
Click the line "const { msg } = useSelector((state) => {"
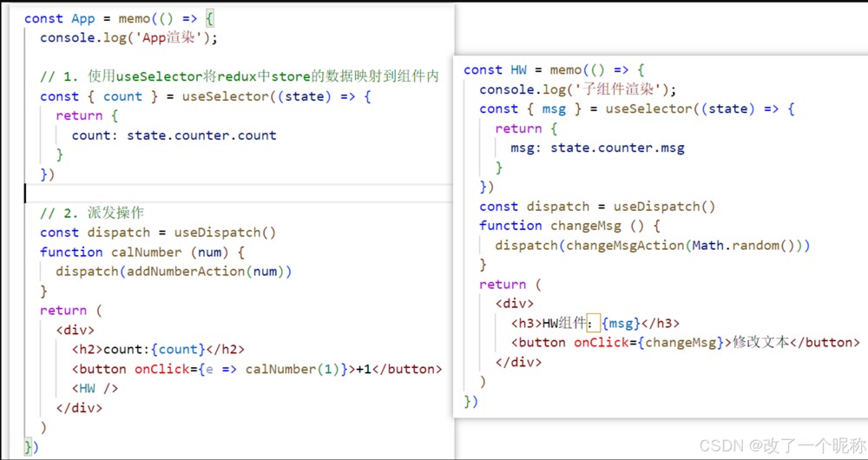tap(637, 109)
